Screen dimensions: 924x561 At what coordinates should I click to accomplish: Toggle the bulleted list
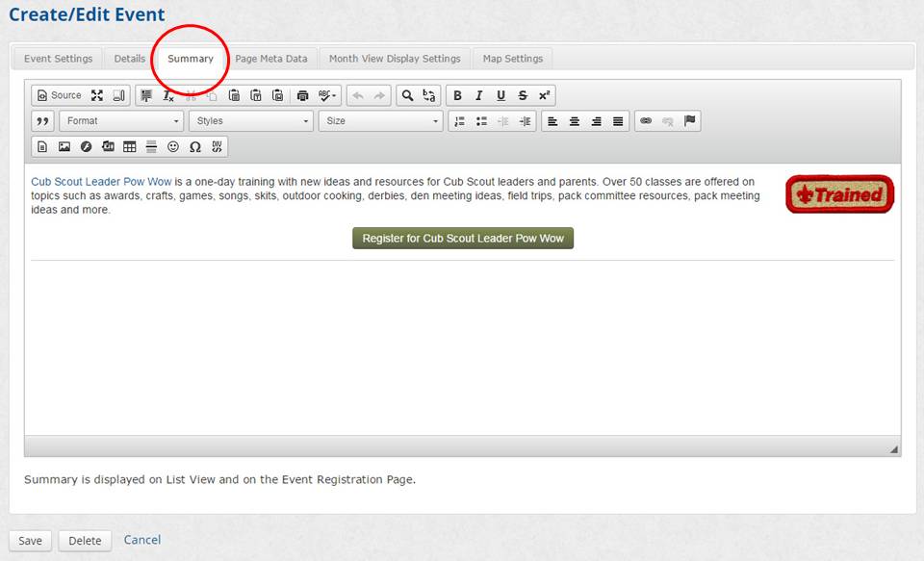point(481,121)
